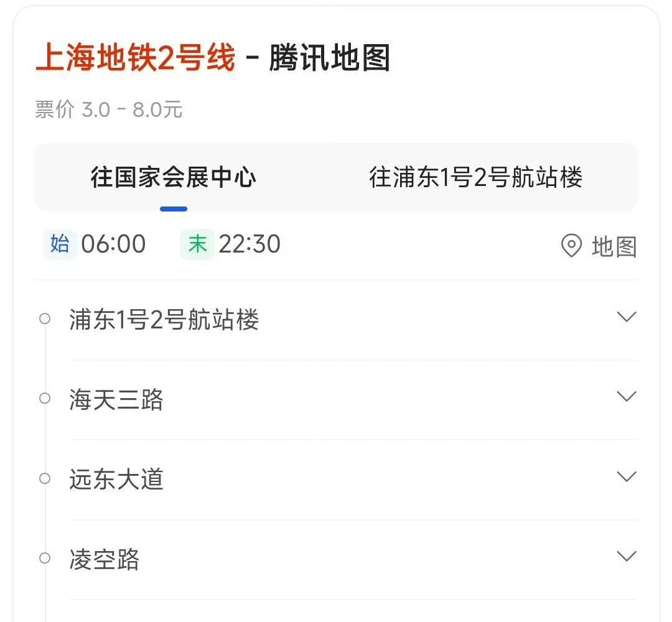Switch to 往浦东1号2号航站楼 direction tab
This screenshot has width=672, height=622.
click(x=476, y=177)
